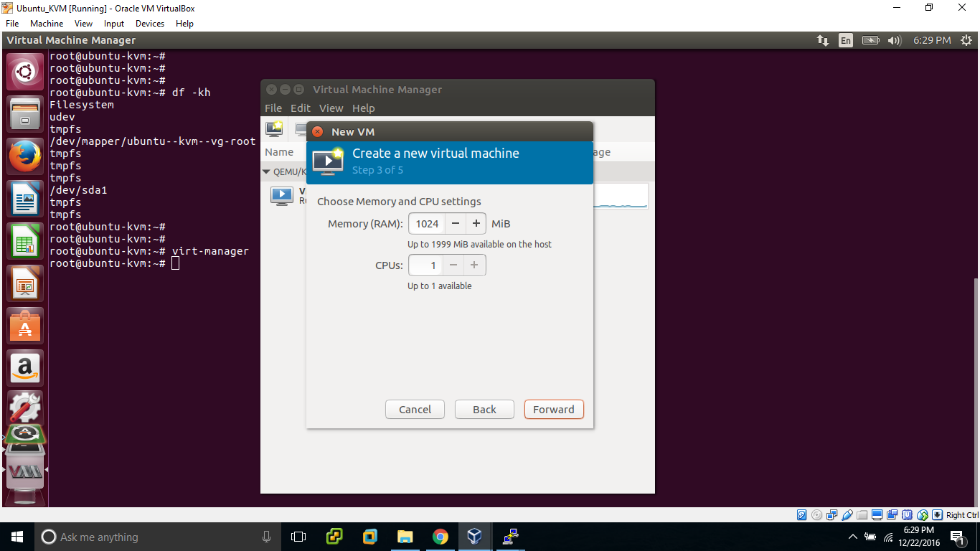Click the VirtualBox cube icon on taskbar
The width and height of the screenshot is (980, 551).
[474, 537]
